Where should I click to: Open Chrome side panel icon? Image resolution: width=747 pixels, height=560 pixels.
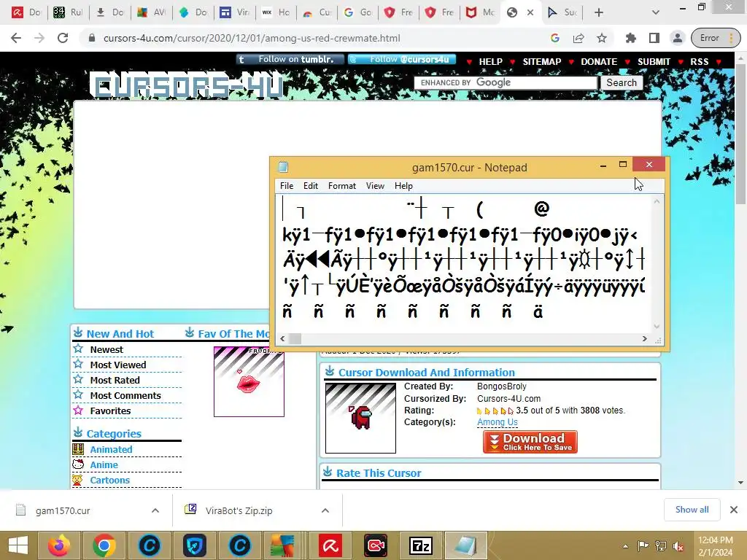tap(654, 38)
